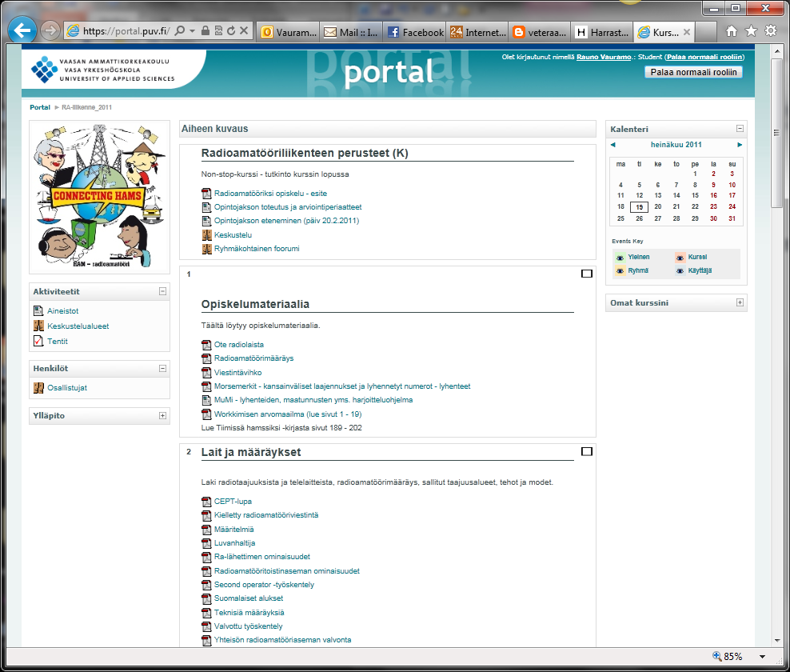Click the zoom magnifier icon in the status bar
Image resolution: width=790 pixels, height=672 pixels.
click(x=717, y=656)
